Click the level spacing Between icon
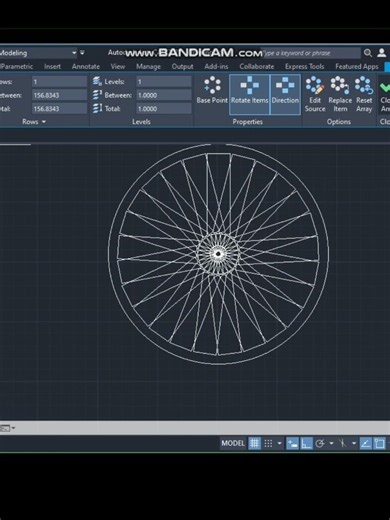This screenshot has height=520, width=390. [97, 95]
